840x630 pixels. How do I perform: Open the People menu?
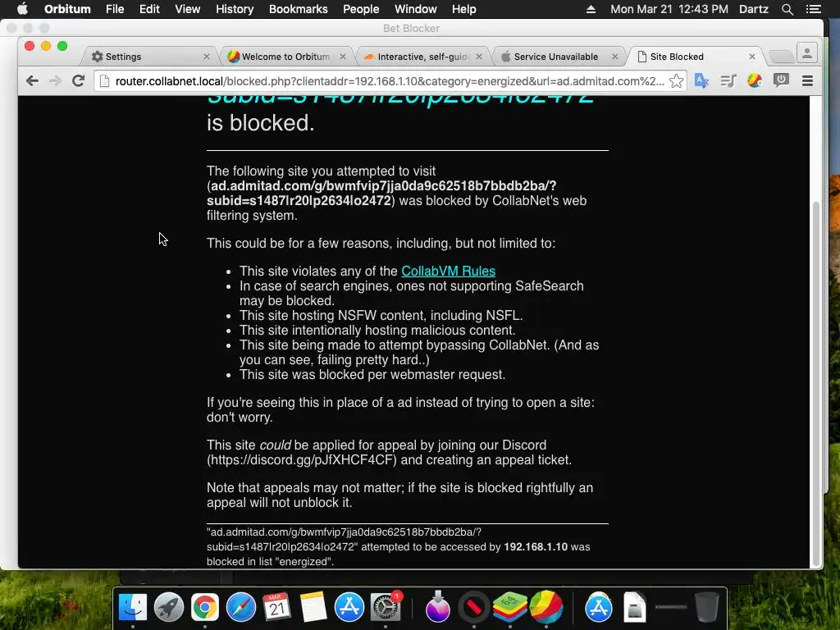tap(361, 9)
